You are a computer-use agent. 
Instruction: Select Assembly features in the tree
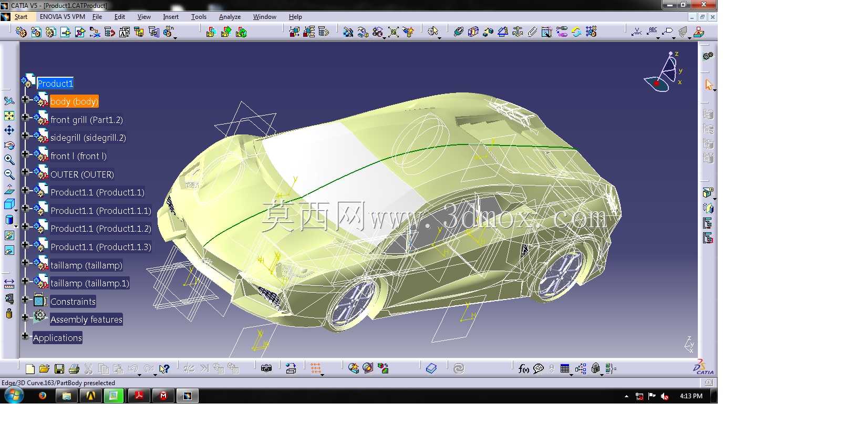[86, 319]
